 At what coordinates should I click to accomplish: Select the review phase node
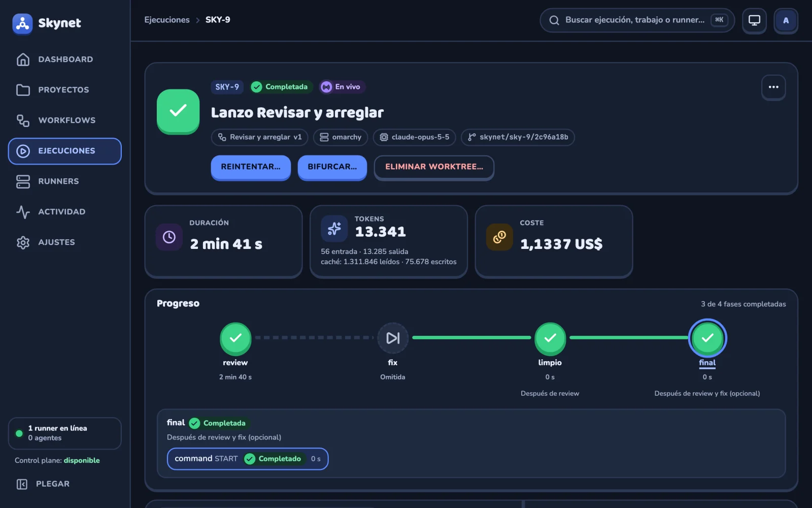coord(235,338)
